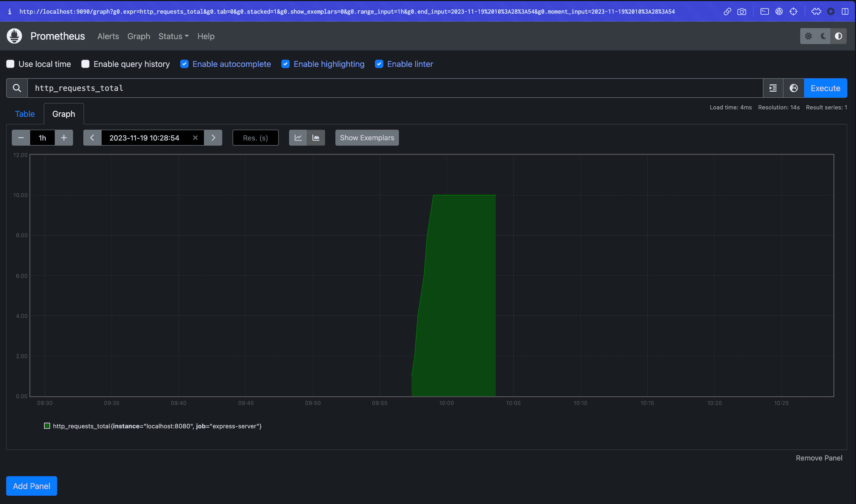This screenshot has width=856, height=504.
Task: Click the timestamp input showing 2023-11-19 10:28:54
Action: coord(144,138)
